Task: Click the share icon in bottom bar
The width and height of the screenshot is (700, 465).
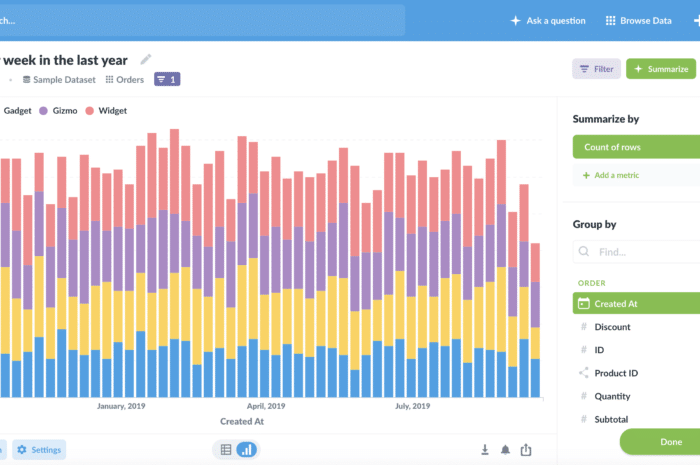Action: tap(526, 450)
